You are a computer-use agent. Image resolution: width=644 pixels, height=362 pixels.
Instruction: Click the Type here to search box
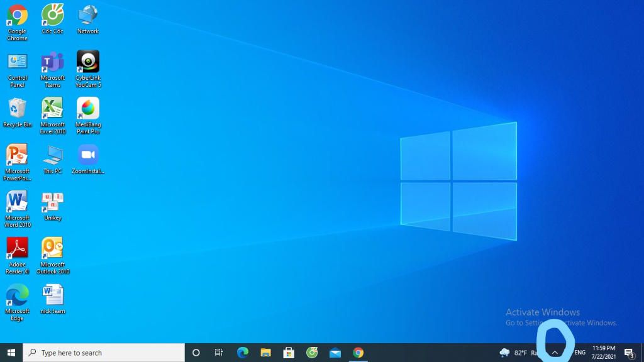tap(104, 353)
